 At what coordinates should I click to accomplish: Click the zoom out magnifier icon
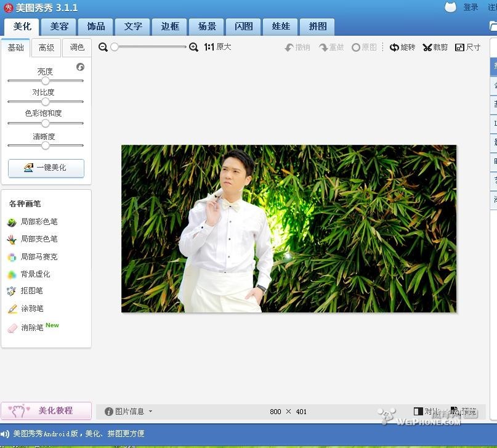click(x=103, y=47)
